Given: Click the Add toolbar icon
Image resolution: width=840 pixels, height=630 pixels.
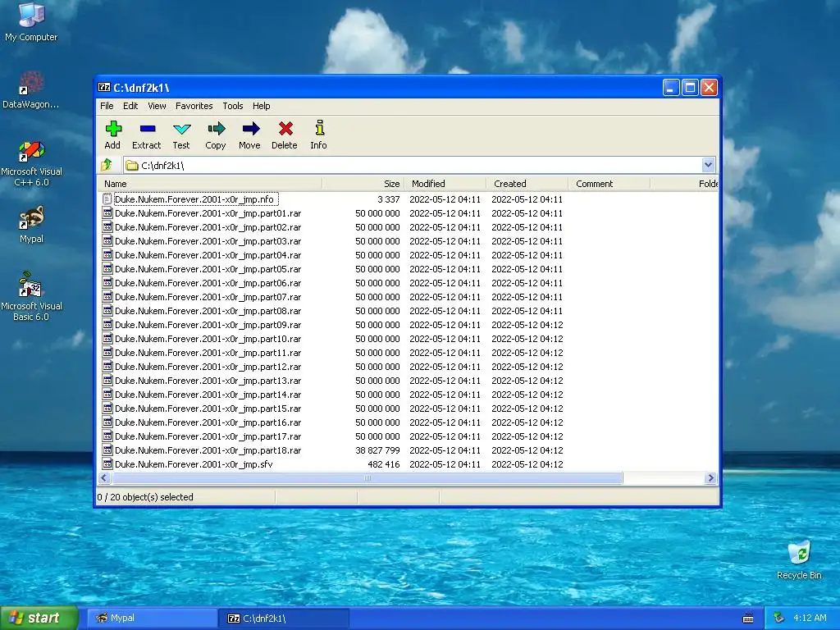Looking at the screenshot, I should [113, 129].
